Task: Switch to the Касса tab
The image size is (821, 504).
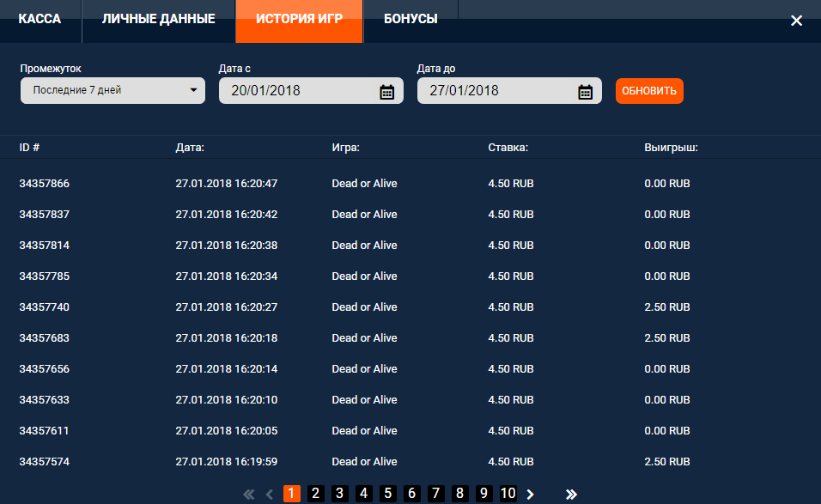Action: coord(40,19)
